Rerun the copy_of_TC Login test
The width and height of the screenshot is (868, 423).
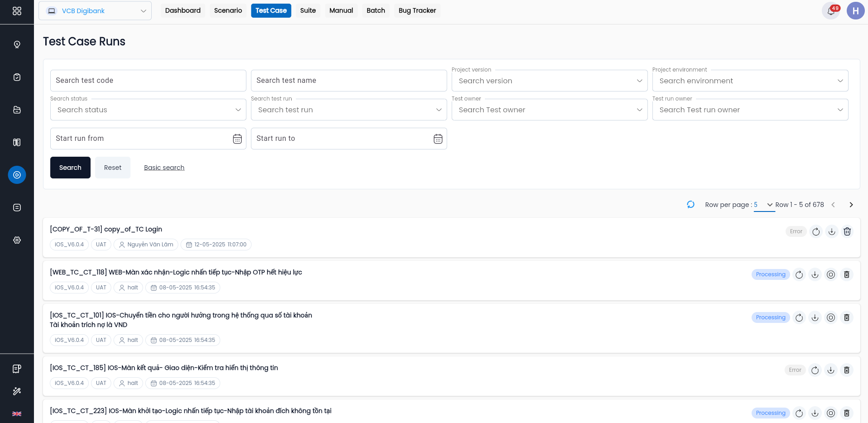[x=816, y=231]
